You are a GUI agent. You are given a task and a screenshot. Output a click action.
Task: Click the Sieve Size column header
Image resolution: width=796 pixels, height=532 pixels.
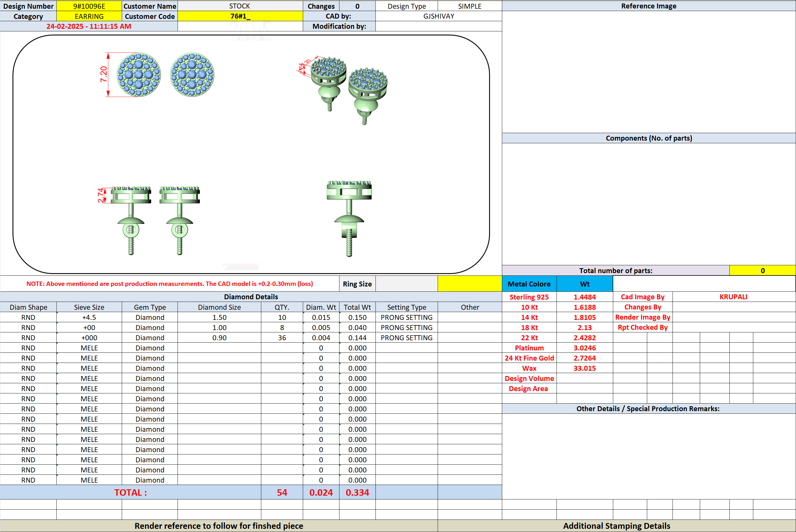click(89, 307)
